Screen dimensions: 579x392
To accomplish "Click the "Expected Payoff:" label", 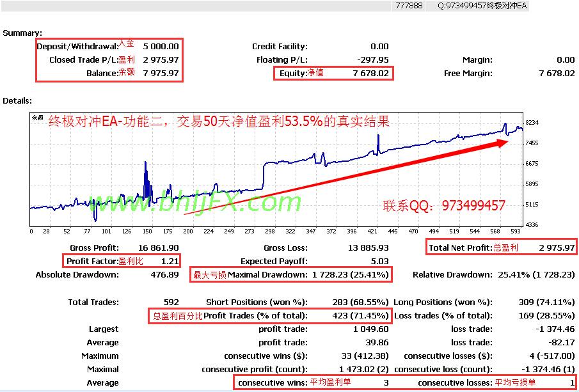I will (x=274, y=262).
